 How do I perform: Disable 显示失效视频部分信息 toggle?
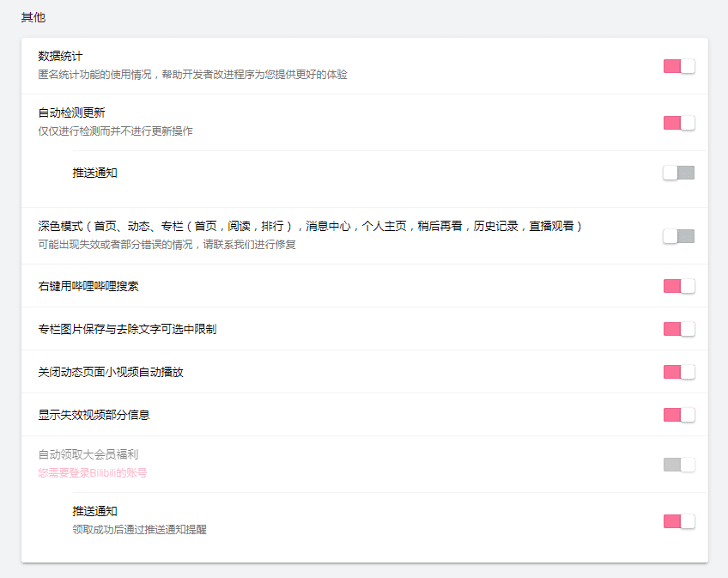pos(678,414)
